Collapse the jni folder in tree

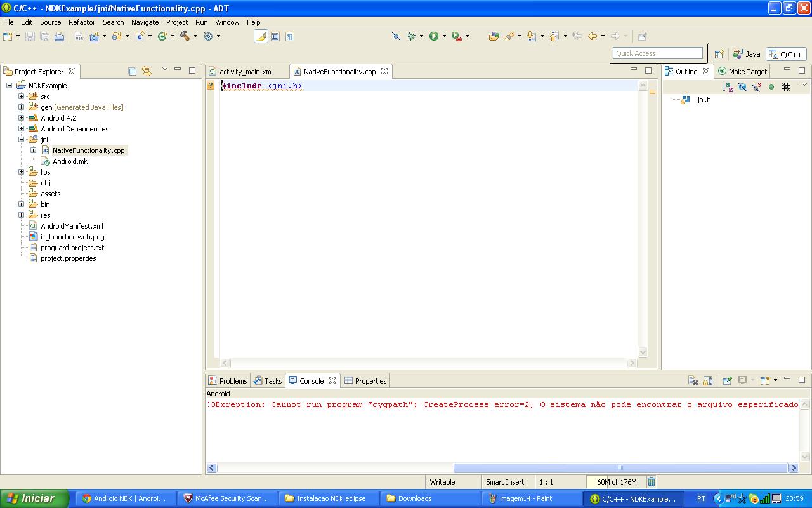(21, 140)
